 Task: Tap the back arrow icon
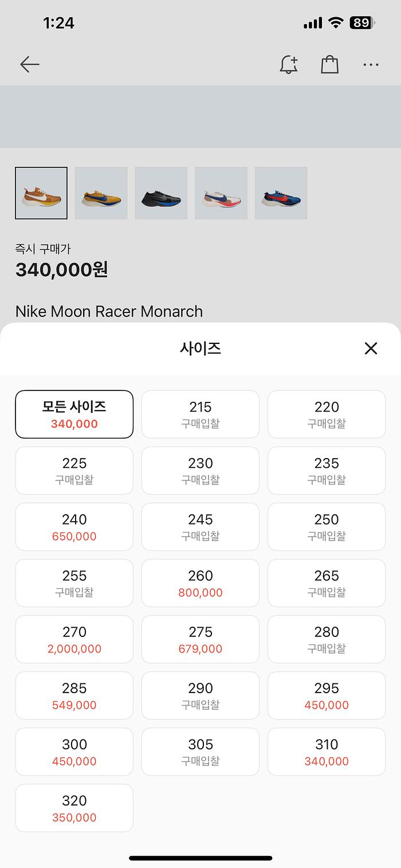coord(30,65)
